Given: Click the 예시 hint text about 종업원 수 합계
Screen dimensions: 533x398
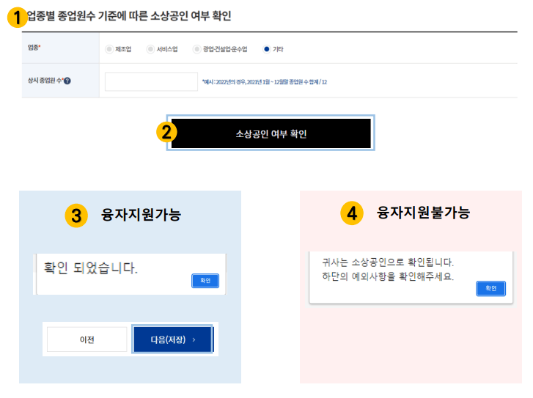Looking at the screenshot, I should [x=264, y=82].
